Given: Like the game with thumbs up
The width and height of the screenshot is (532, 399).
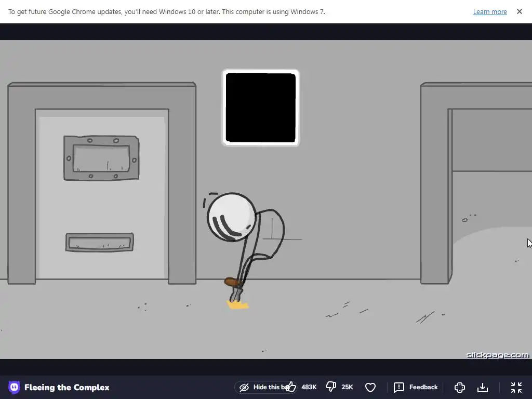Looking at the screenshot, I should pyautogui.click(x=291, y=387).
